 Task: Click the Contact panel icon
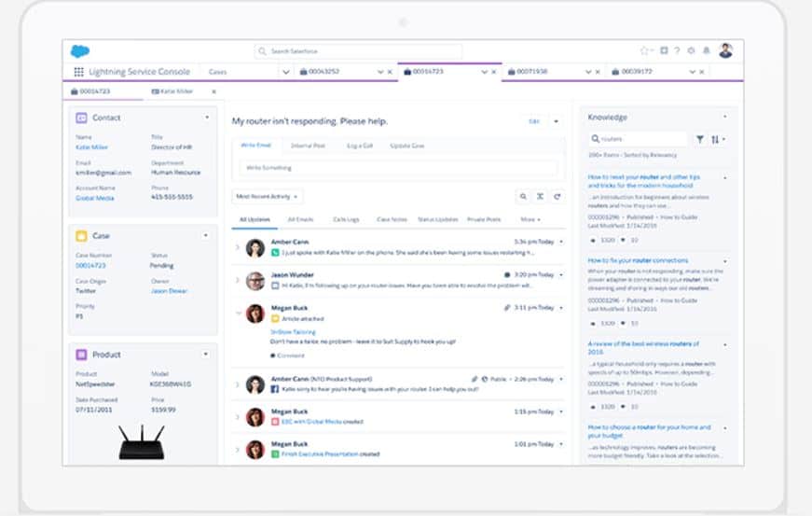[x=81, y=119]
